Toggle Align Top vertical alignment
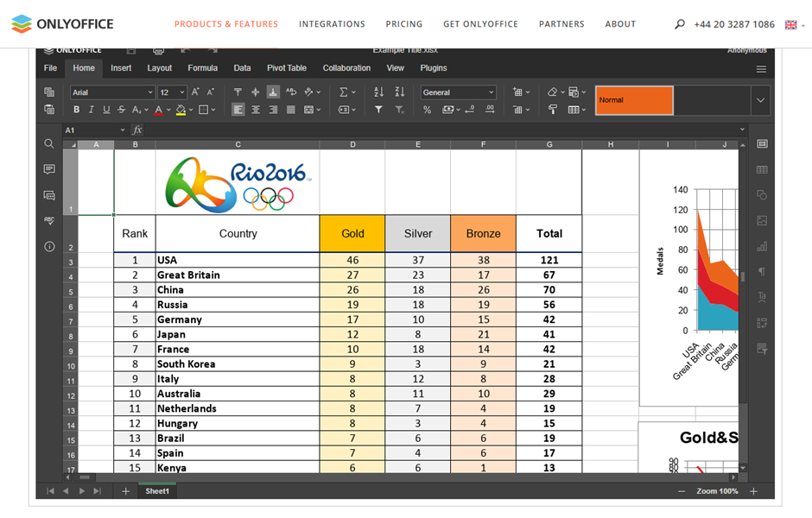812x518 pixels. (238, 92)
